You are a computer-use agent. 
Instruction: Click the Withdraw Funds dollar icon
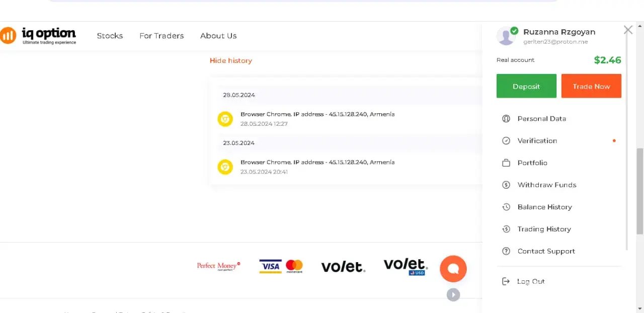coord(506,185)
